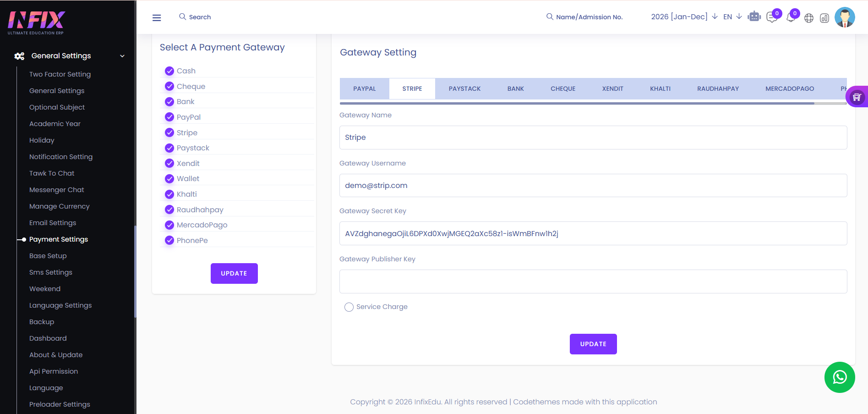Uncheck the Bank payment gateway
Image resolution: width=868 pixels, height=414 pixels.
[x=169, y=101]
